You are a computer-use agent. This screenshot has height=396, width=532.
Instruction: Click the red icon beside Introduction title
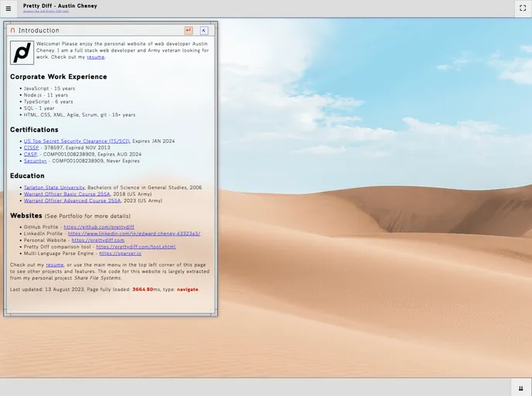12,30
